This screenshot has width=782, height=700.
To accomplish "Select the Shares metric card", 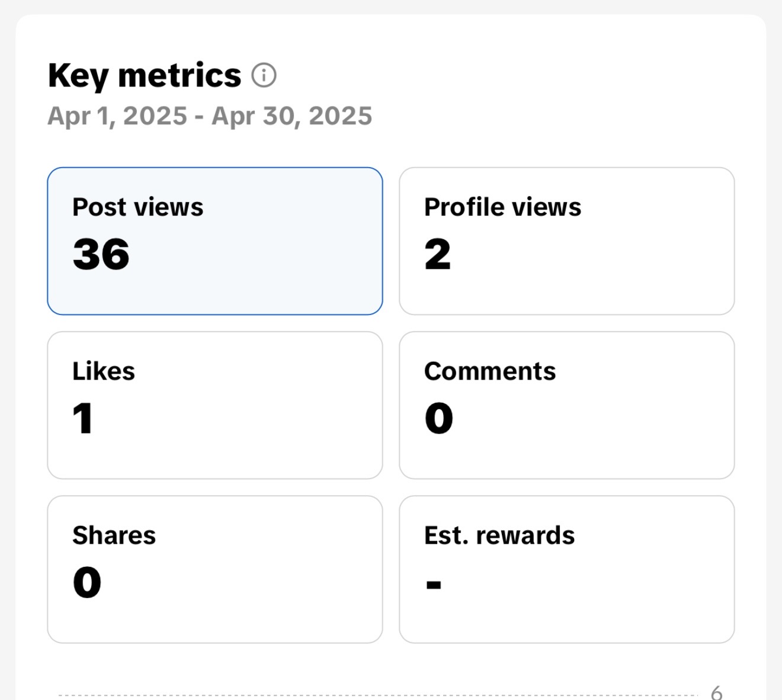I will (x=214, y=569).
